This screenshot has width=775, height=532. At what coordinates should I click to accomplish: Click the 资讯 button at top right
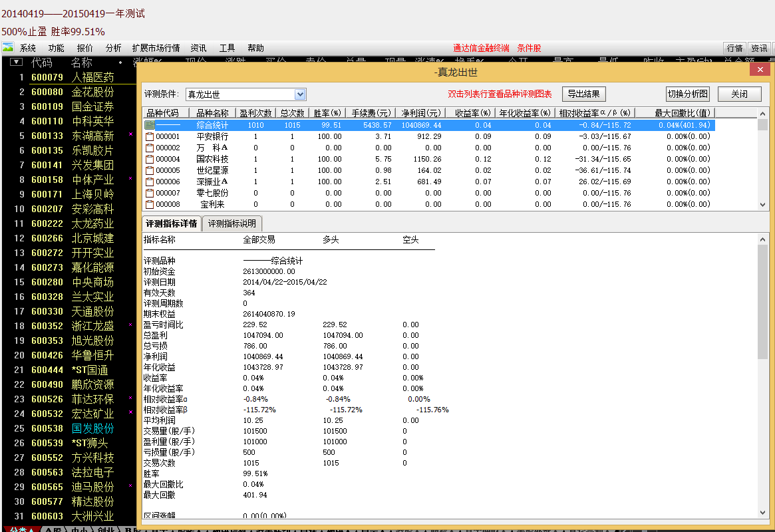759,48
